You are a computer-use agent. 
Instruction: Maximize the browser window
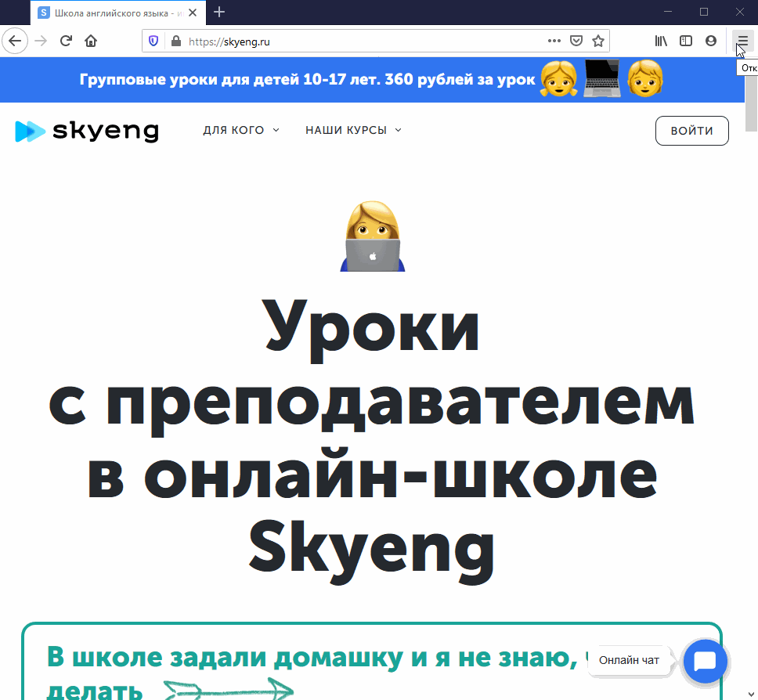pyautogui.click(x=704, y=12)
